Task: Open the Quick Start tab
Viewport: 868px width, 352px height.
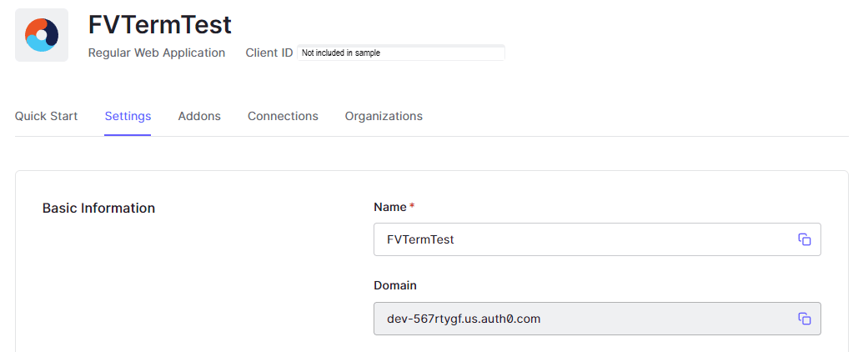Action: (46, 116)
